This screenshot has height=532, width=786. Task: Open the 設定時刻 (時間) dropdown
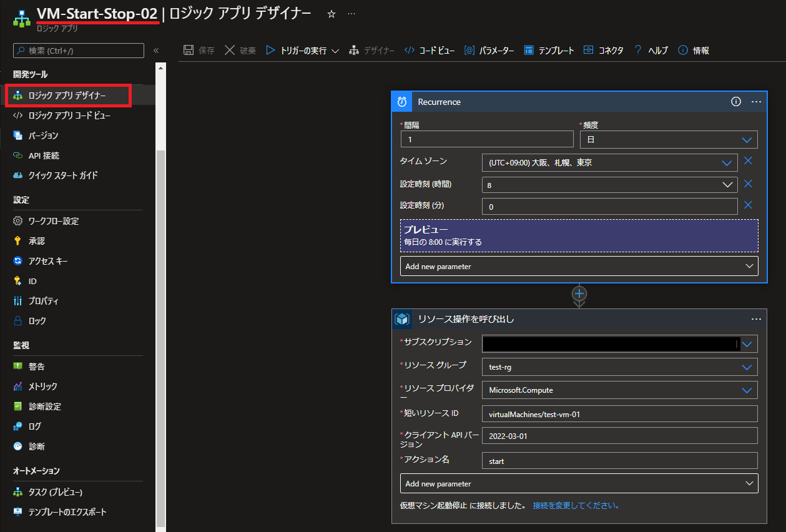(x=609, y=185)
